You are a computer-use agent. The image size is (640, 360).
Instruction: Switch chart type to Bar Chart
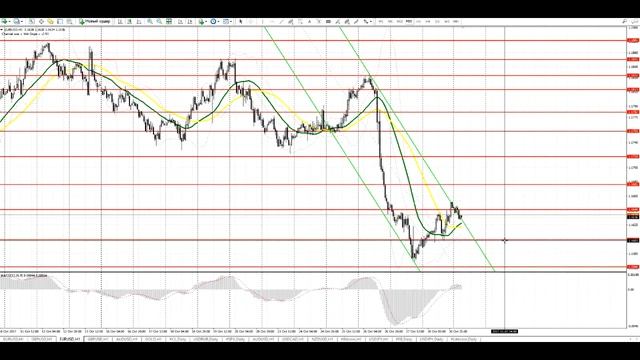[x=120, y=21]
